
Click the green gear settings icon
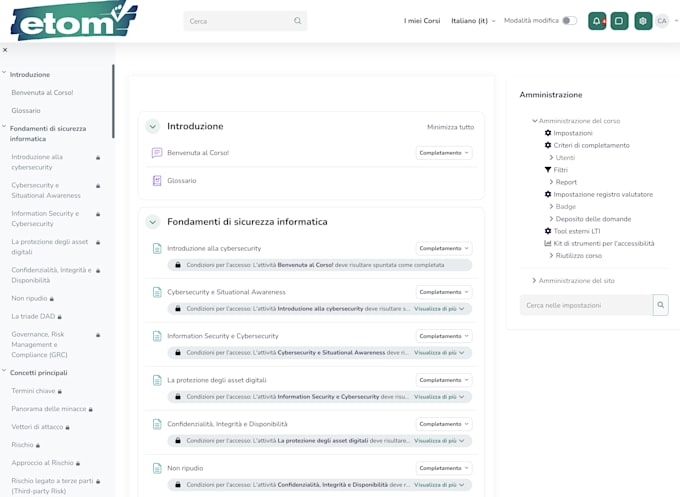pyautogui.click(x=643, y=21)
